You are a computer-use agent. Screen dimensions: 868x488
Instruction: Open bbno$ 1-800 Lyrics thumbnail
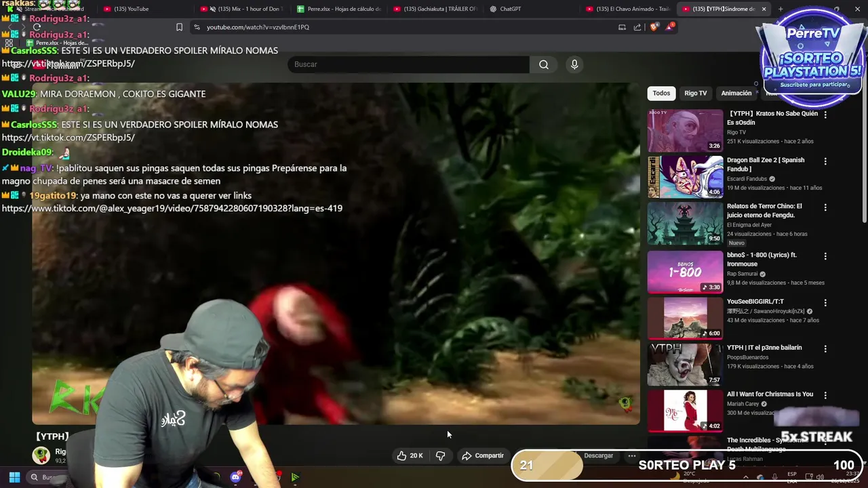coord(685,272)
